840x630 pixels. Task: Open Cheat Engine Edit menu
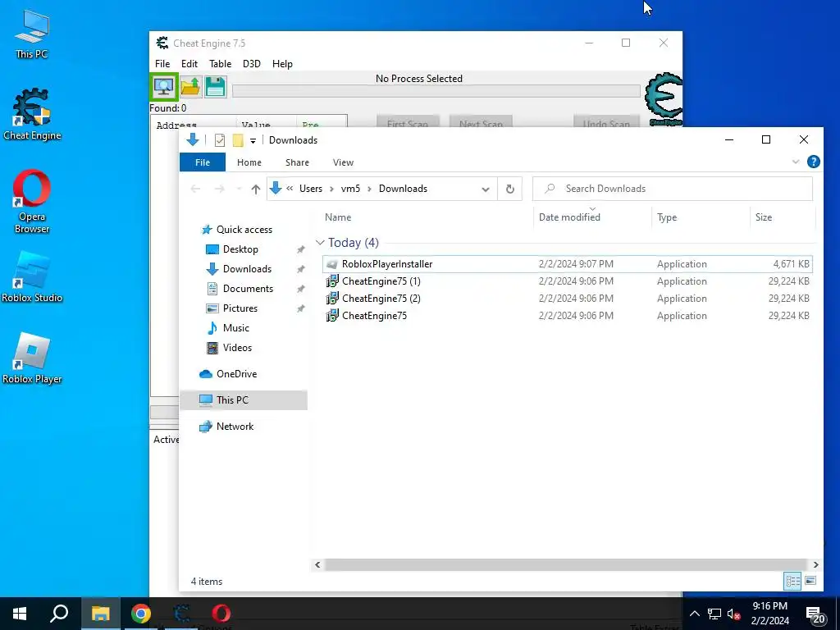click(189, 64)
